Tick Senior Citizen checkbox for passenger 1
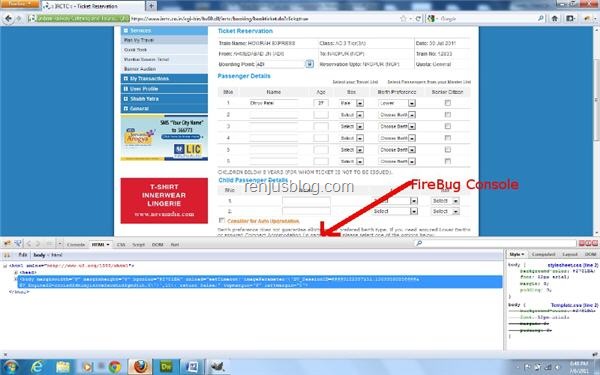This screenshot has width=600, height=375. (447, 103)
